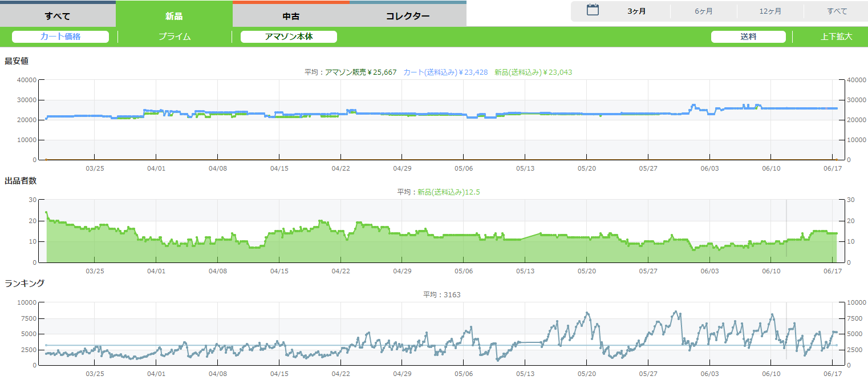Change the chart range to 6ヶ月

click(x=703, y=11)
